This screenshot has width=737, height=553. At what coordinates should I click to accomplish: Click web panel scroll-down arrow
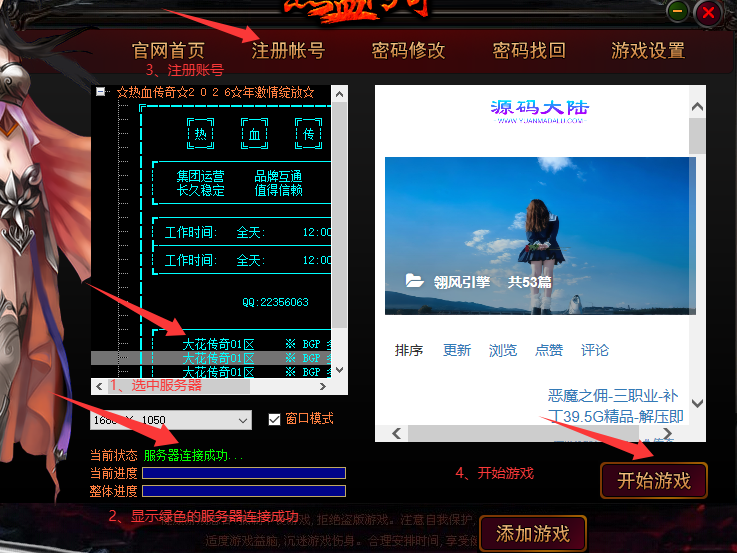click(x=697, y=404)
